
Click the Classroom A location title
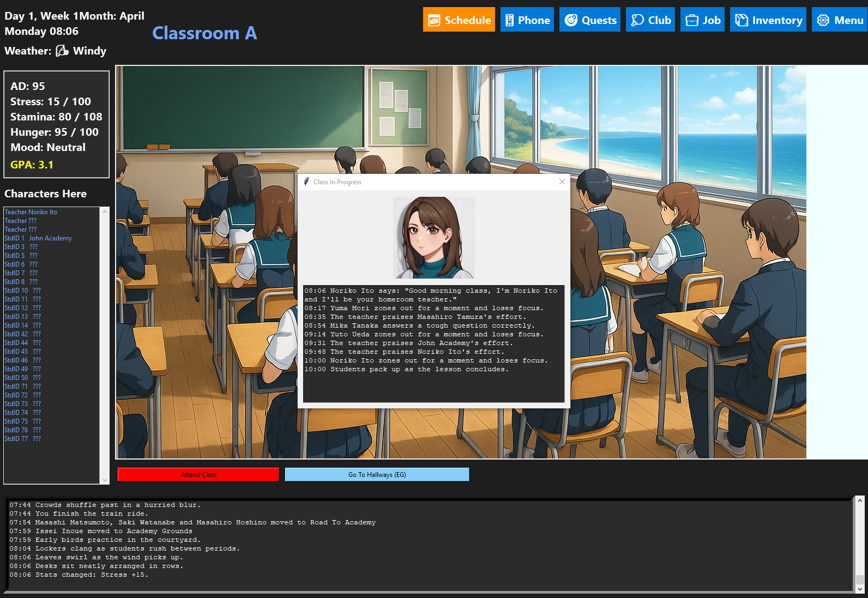(x=204, y=33)
